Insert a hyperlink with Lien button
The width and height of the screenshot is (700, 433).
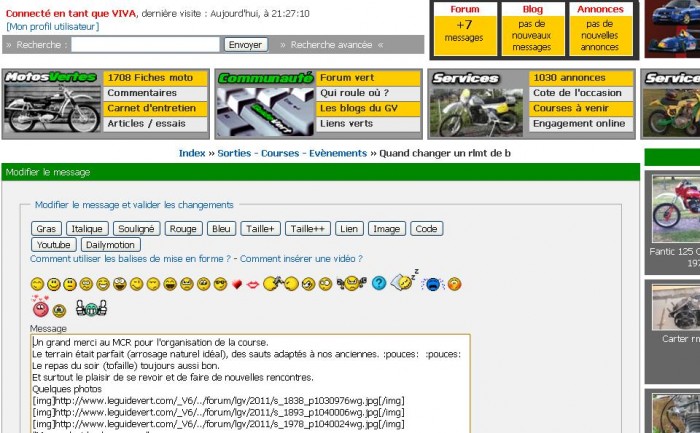[349, 229]
